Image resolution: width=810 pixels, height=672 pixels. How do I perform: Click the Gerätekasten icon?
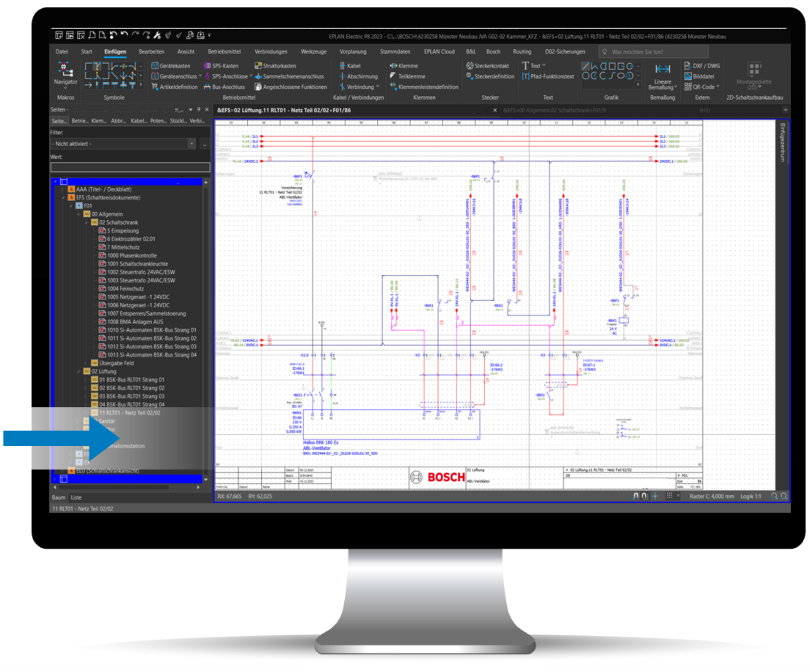(x=155, y=66)
